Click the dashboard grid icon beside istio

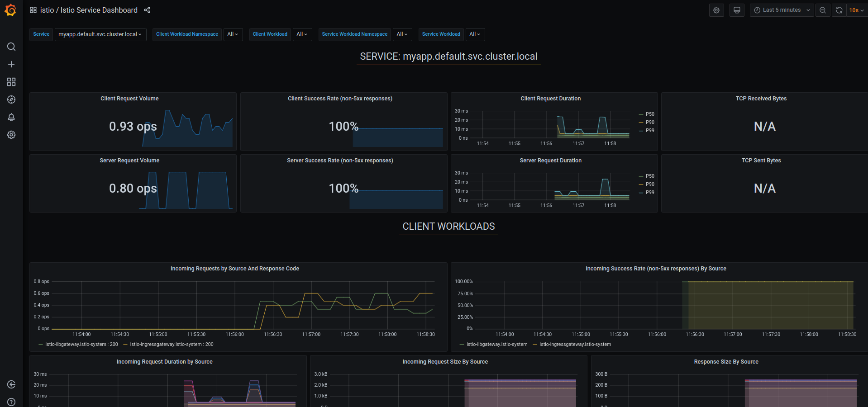pyautogui.click(x=33, y=10)
